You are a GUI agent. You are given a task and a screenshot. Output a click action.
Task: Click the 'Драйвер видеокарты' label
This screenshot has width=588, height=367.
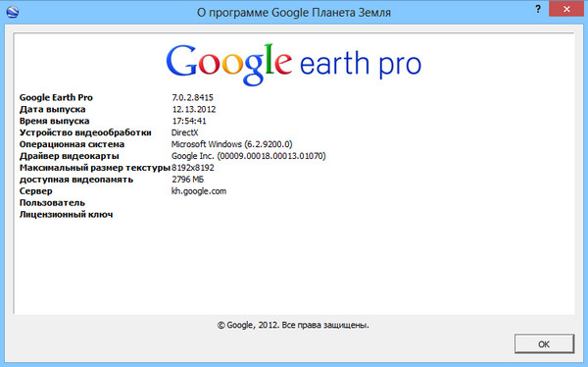69,156
